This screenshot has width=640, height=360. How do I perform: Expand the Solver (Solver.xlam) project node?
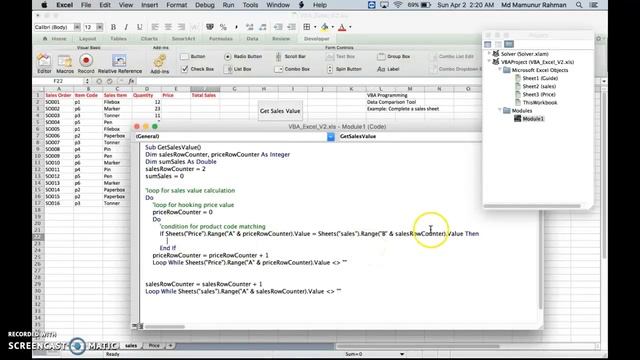click(x=489, y=53)
